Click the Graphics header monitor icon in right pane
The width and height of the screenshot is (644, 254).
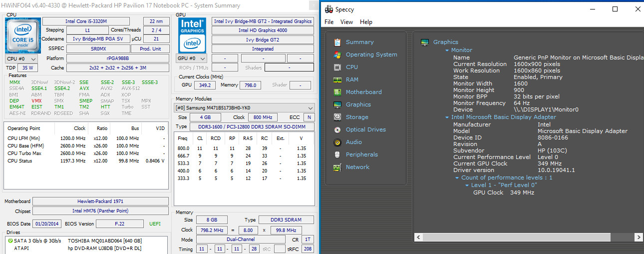coord(425,42)
